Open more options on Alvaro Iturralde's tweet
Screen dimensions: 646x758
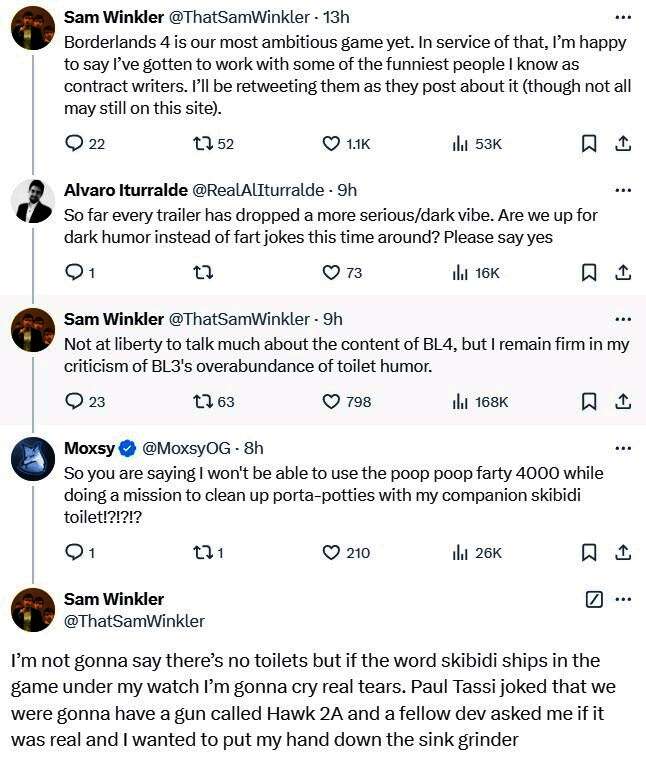pos(623,190)
